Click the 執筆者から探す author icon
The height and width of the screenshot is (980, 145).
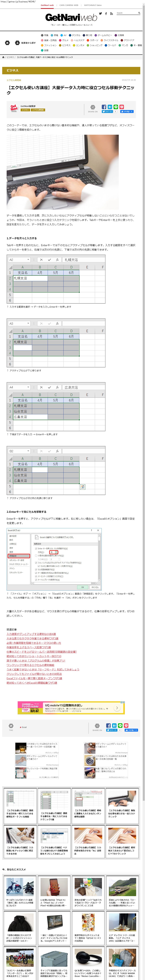click(x=17, y=43)
